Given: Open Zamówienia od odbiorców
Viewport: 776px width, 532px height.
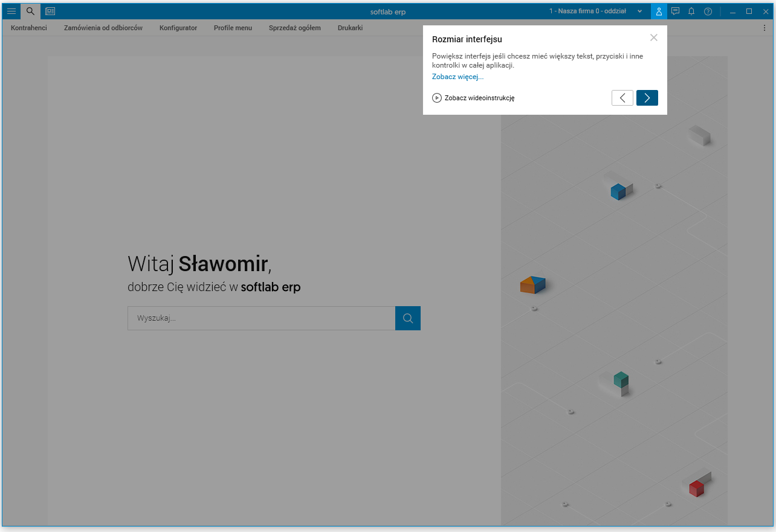Looking at the screenshot, I should [x=103, y=28].
